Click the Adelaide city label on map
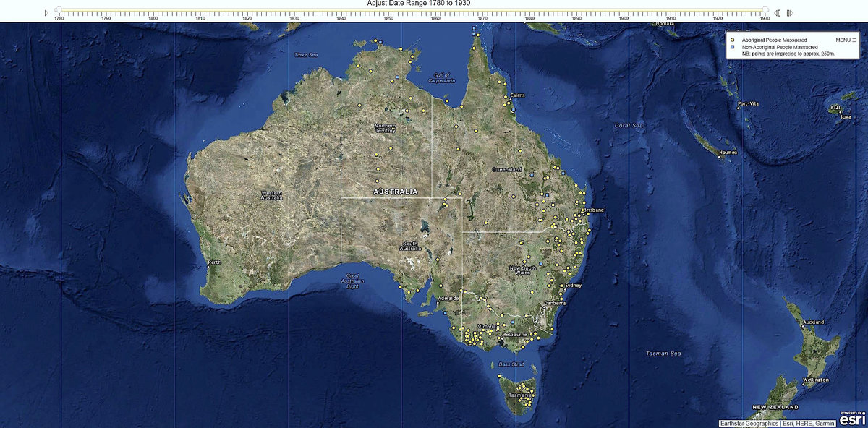The height and width of the screenshot is (428, 868). click(448, 298)
